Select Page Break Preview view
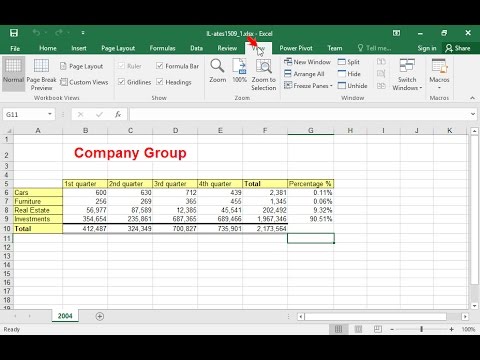480x360 pixels. pyautogui.click(x=41, y=74)
